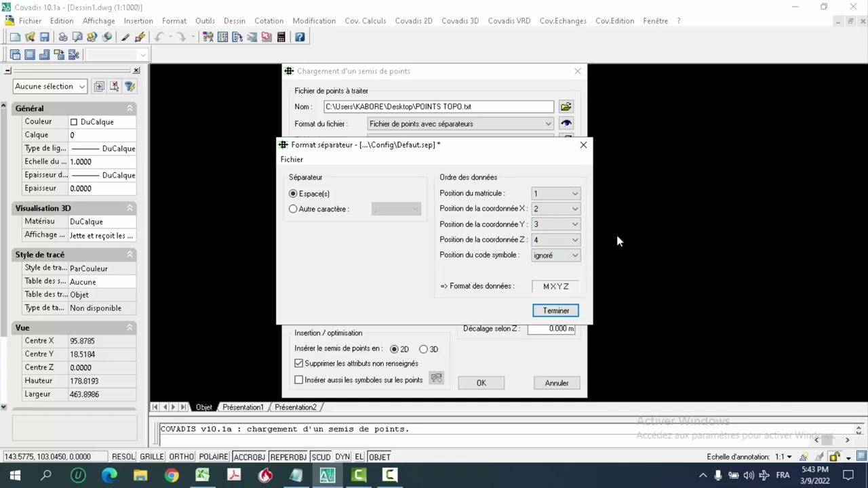
Task: Open the Covadis VRD menu
Action: click(x=509, y=21)
